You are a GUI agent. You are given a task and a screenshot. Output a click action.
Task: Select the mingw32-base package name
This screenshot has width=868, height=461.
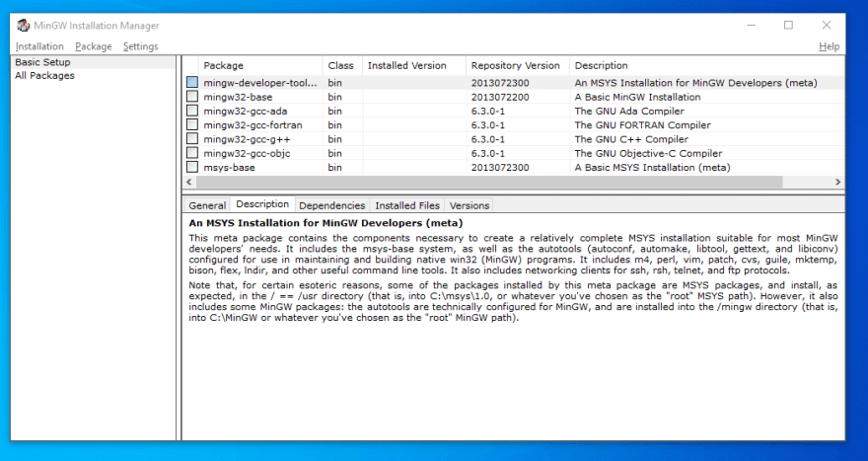tap(238, 97)
